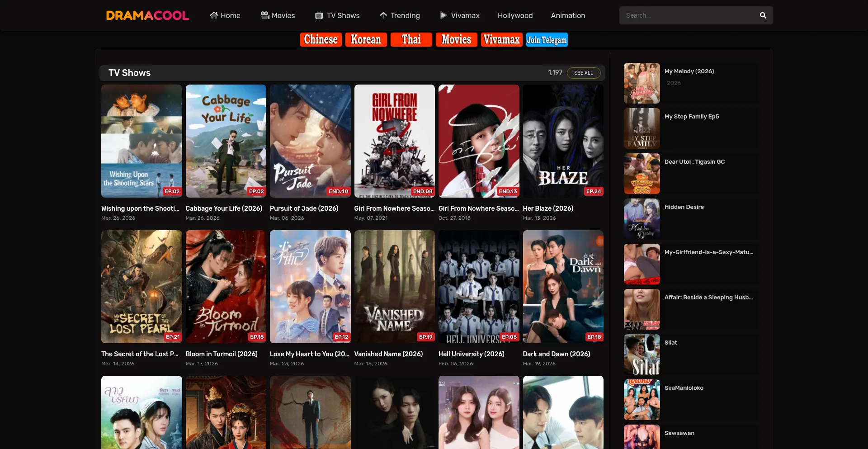Click the TV Shows television icon
The height and width of the screenshot is (449, 868).
pyautogui.click(x=319, y=15)
